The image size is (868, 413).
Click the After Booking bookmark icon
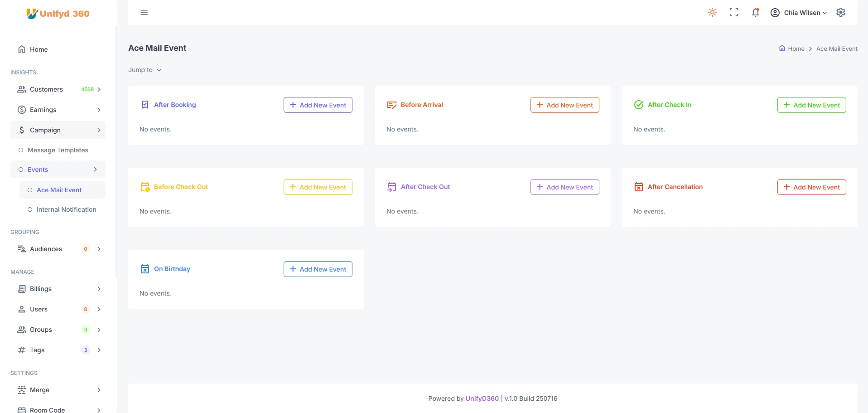tap(145, 105)
